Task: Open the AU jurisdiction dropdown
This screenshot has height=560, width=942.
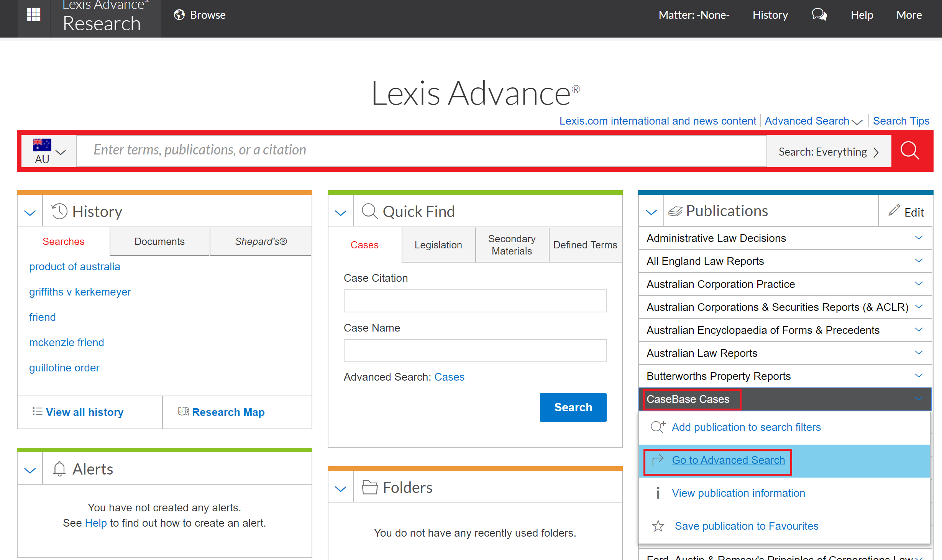Action: 48,151
